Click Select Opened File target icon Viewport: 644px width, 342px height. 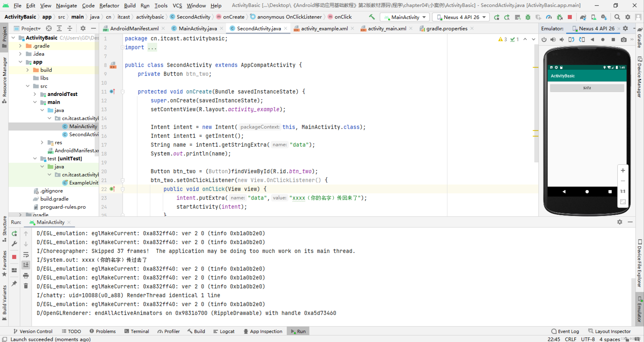(49, 29)
